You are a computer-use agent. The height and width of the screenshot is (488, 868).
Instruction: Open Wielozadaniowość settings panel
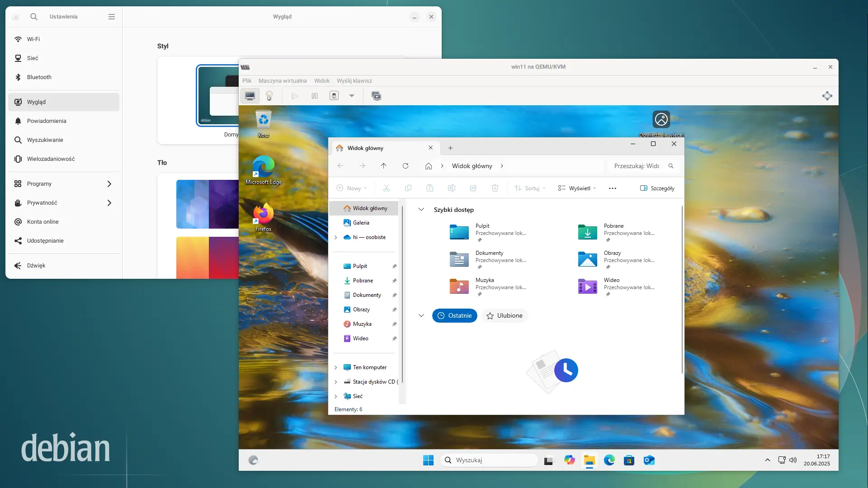click(x=64, y=159)
